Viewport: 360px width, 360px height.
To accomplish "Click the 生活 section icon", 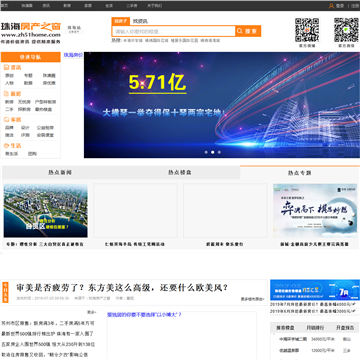I will (6, 146).
